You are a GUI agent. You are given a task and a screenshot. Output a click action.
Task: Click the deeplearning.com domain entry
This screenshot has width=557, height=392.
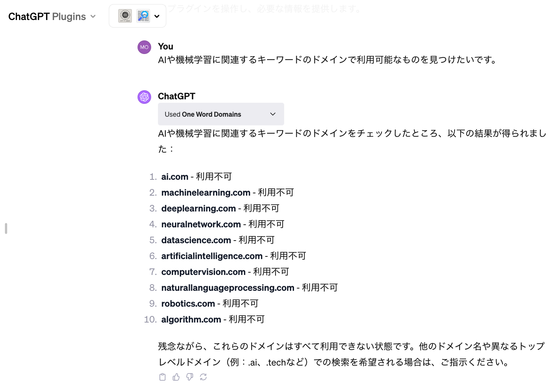[198, 208]
